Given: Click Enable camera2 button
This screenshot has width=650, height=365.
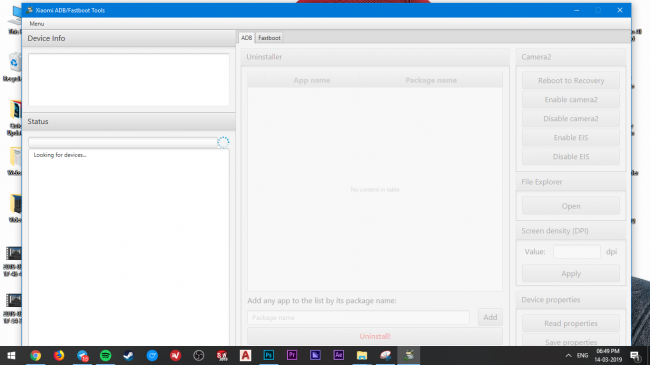Looking at the screenshot, I should tap(571, 100).
